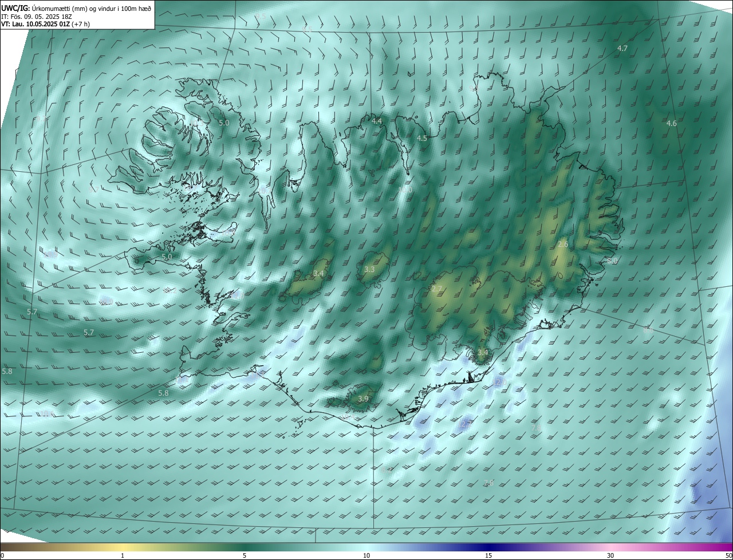
Task: Select the initial time line 'IT: Fös. 09. 05. 2025 18Z'
Action: pos(36,16)
